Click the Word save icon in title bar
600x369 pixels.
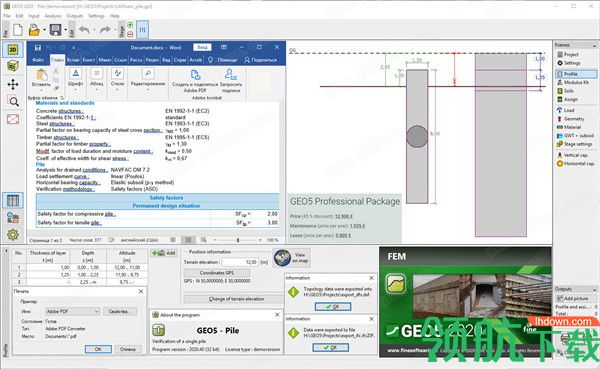(x=38, y=47)
